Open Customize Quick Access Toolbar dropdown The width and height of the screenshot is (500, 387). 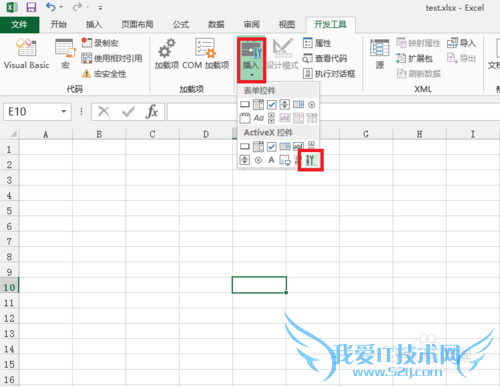click(100, 8)
